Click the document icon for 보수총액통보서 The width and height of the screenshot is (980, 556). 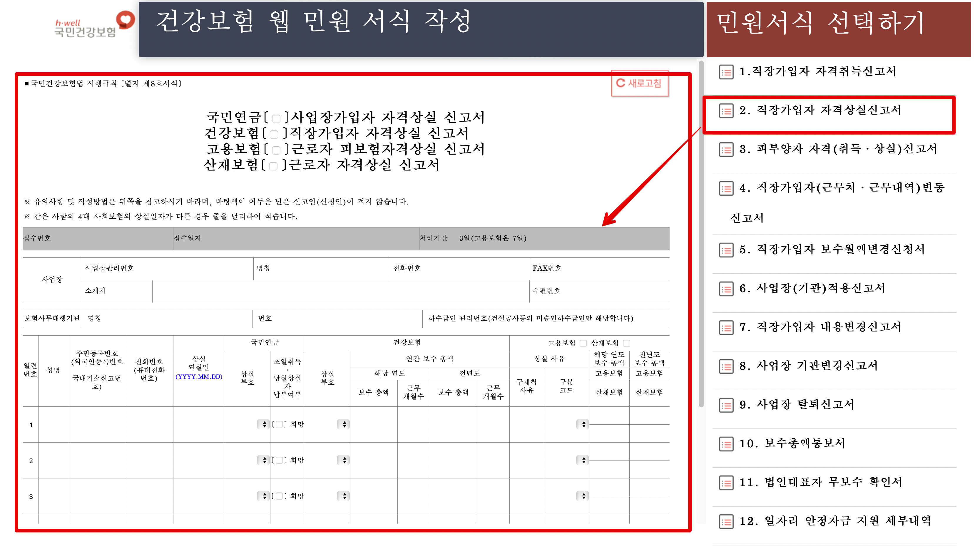726,444
